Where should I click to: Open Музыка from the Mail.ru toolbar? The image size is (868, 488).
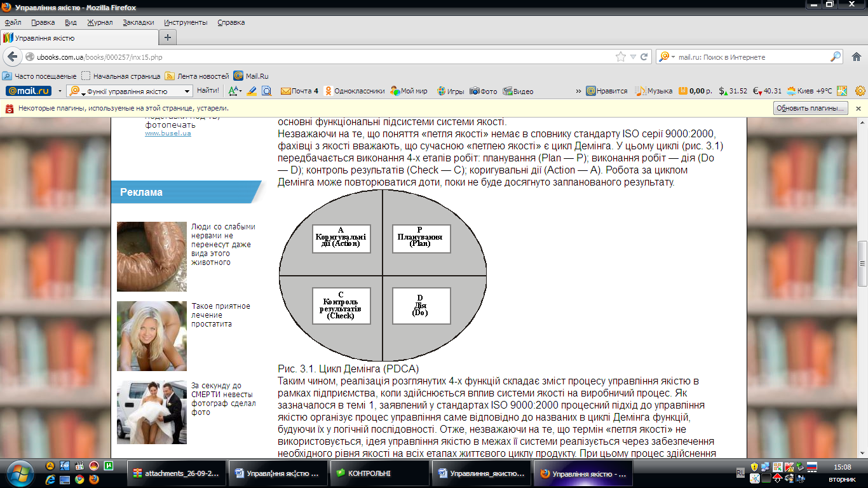click(654, 91)
